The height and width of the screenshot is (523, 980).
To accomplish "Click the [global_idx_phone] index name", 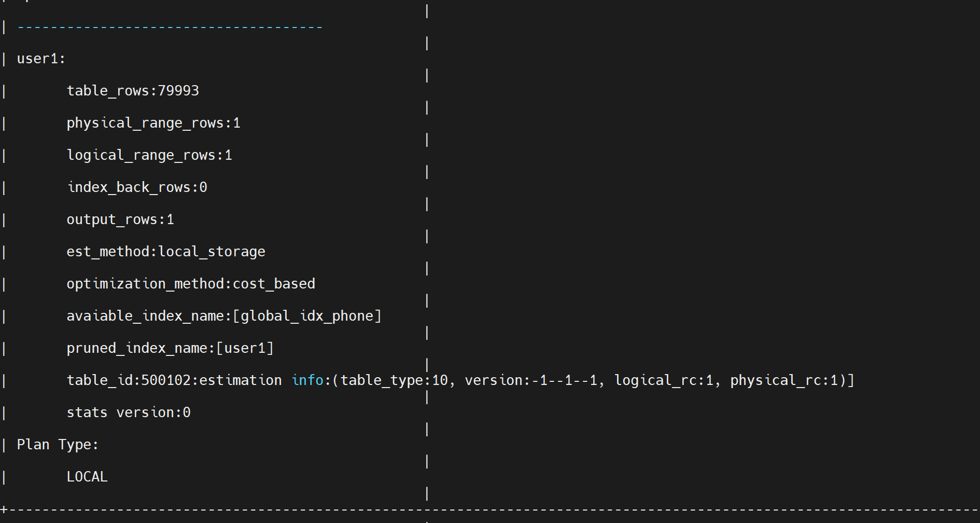I will pyautogui.click(x=307, y=316).
